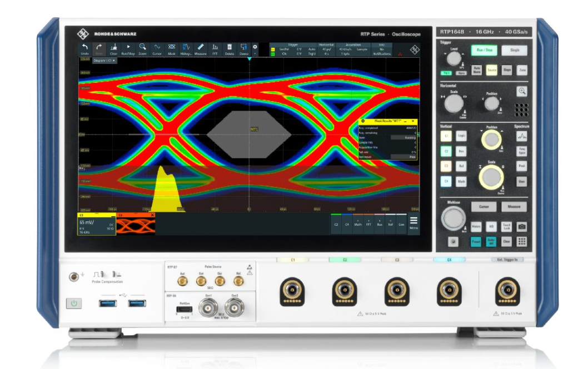The image size is (588, 369).
Task: Click the Multiuse knob
Action: coord(453,218)
